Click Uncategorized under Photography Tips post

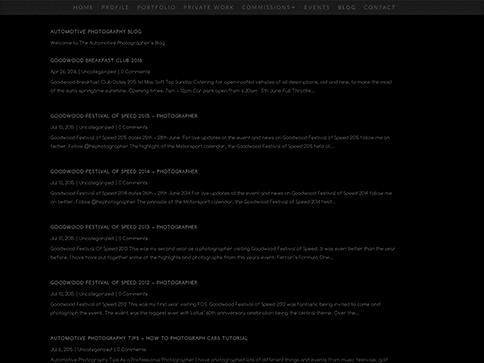pos(95,350)
